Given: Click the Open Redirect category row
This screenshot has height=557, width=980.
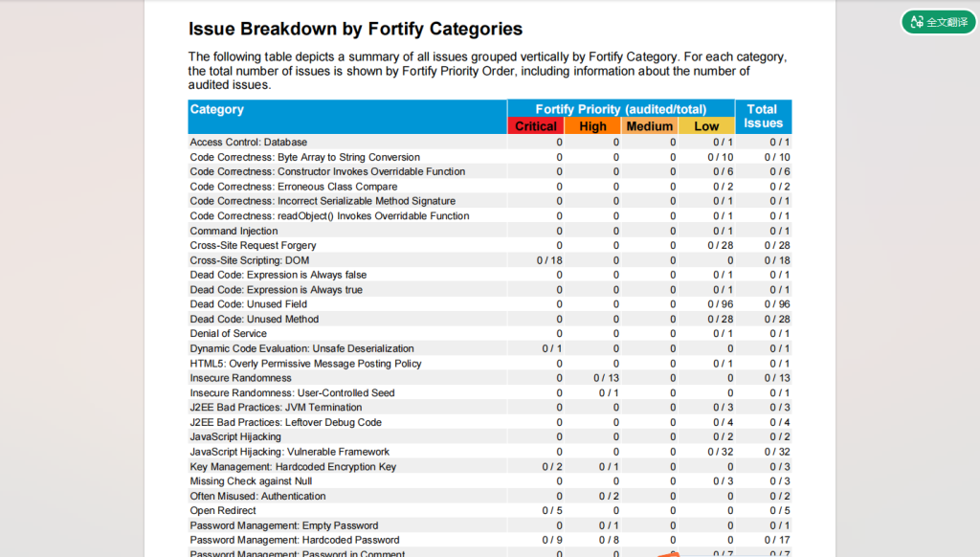Looking at the screenshot, I should pyautogui.click(x=223, y=511).
